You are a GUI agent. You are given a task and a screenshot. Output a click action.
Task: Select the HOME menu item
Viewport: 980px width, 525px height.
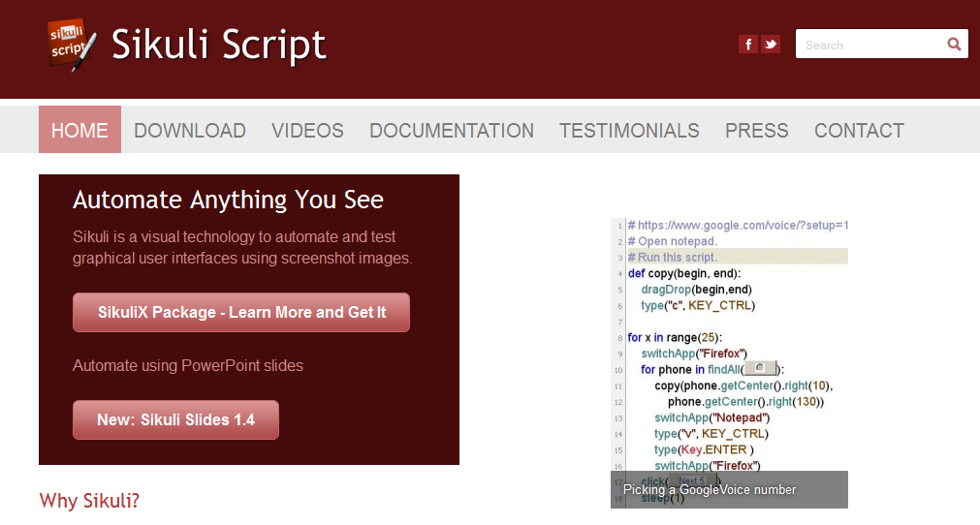pos(80,130)
